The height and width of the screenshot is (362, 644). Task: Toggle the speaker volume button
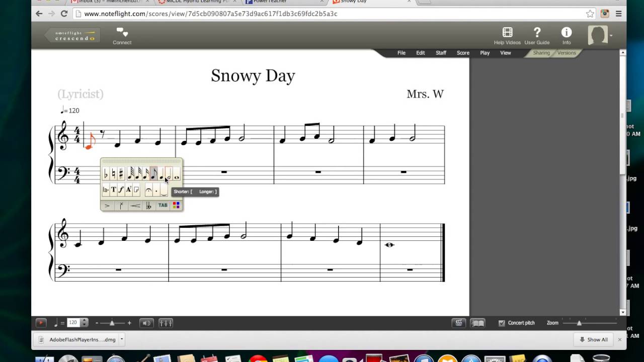146,323
